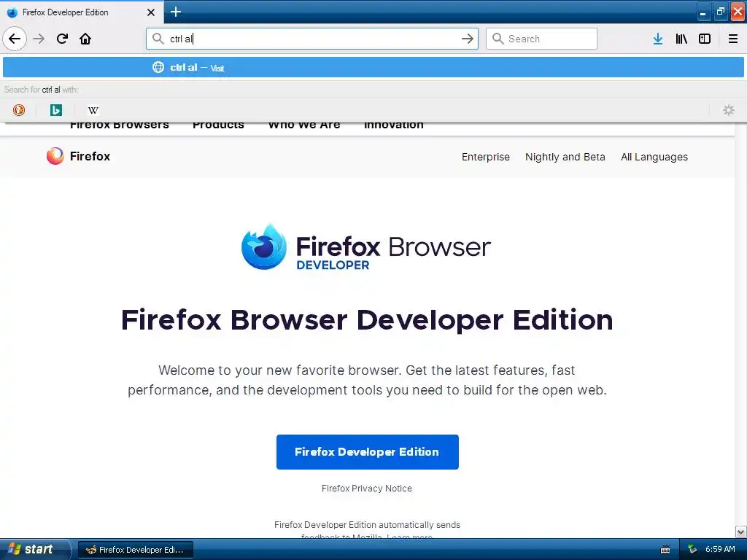Click the keyboard icon in the system tray
The height and width of the screenshot is (560, 747).
665,550
